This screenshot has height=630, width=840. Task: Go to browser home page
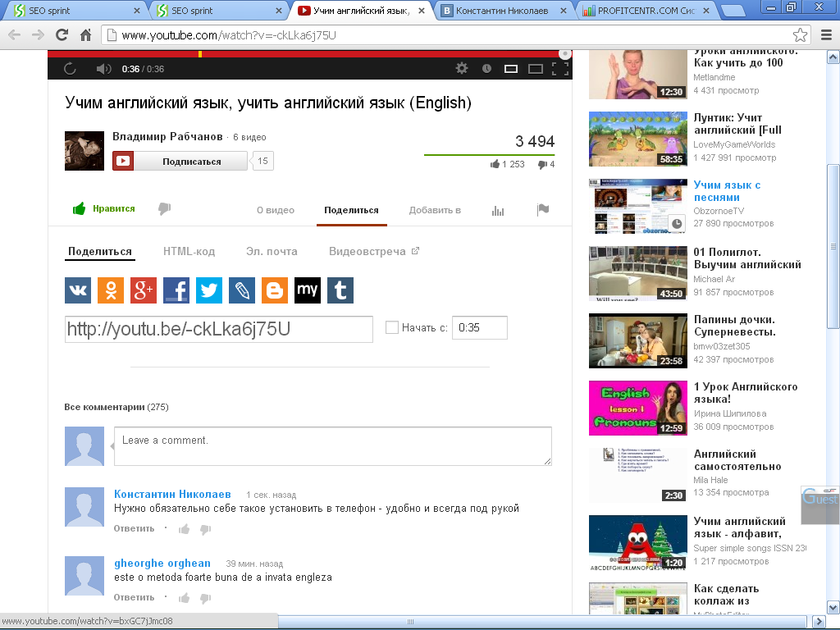[85, 35]
